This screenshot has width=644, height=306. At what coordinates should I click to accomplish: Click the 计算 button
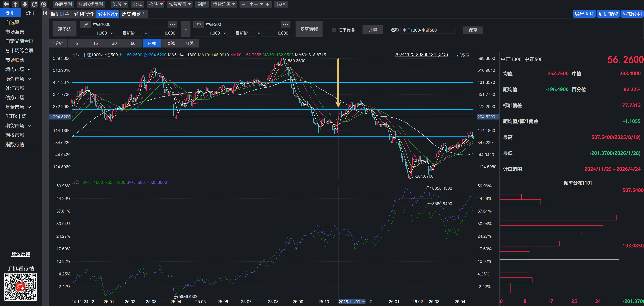[x=372, y=30]
